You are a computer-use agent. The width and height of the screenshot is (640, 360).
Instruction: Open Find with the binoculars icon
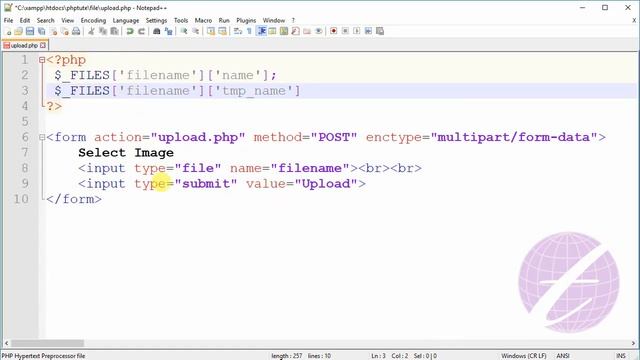pyautogui.click(x=156, y=31)
